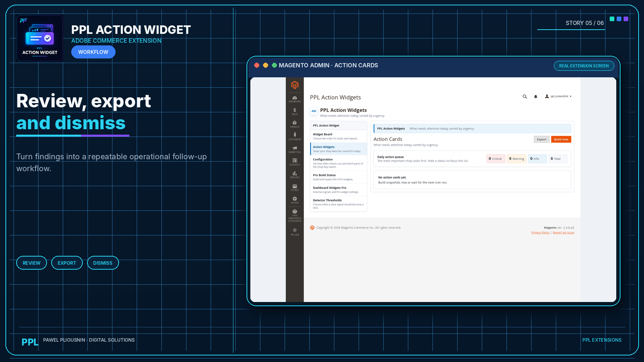Screen dimensions: 644x362
Task: Click the 'Action Cards' section heading
Action: (388, 139)
